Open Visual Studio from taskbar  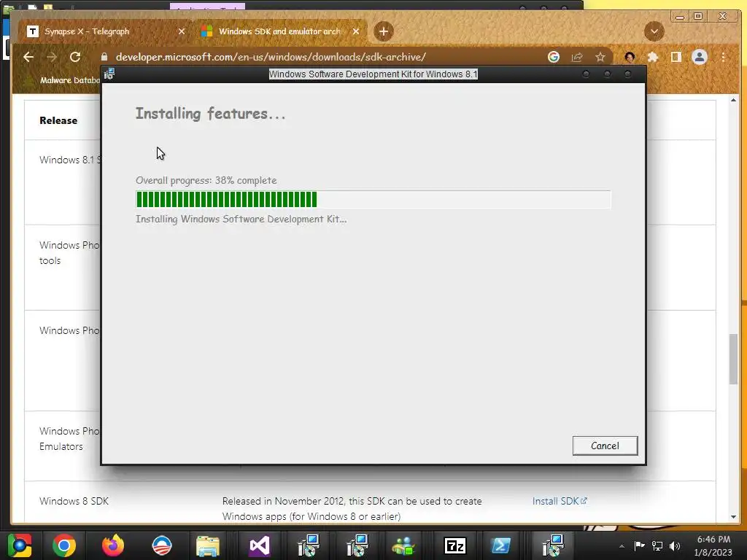click(x=260, y=545)
